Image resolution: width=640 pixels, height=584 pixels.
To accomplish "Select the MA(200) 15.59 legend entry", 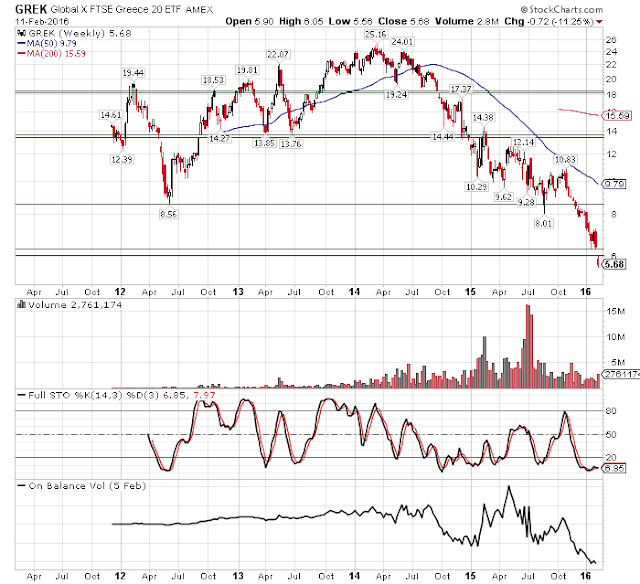I will tap(51, 53).
